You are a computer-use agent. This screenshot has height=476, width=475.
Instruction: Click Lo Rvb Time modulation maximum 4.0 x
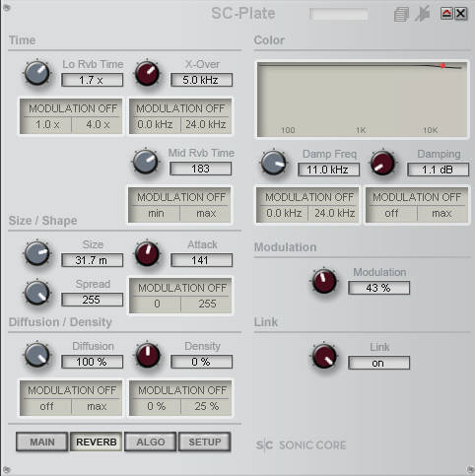pos(98,124)
